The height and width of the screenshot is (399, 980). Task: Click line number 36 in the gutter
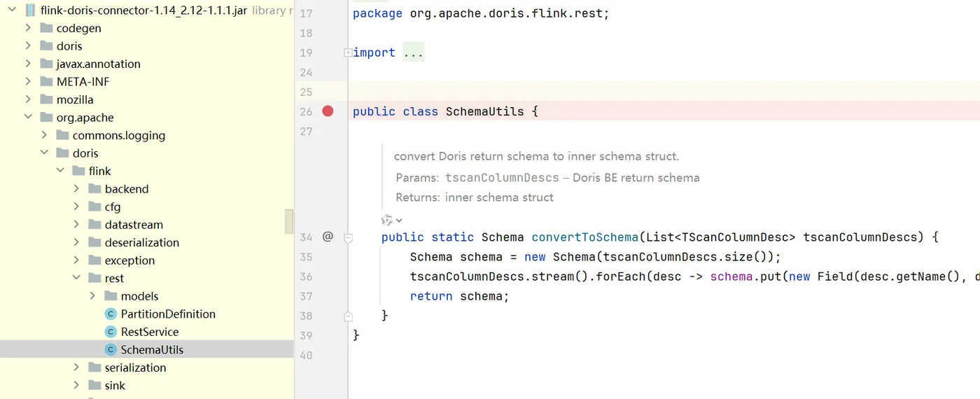[305, 276]
